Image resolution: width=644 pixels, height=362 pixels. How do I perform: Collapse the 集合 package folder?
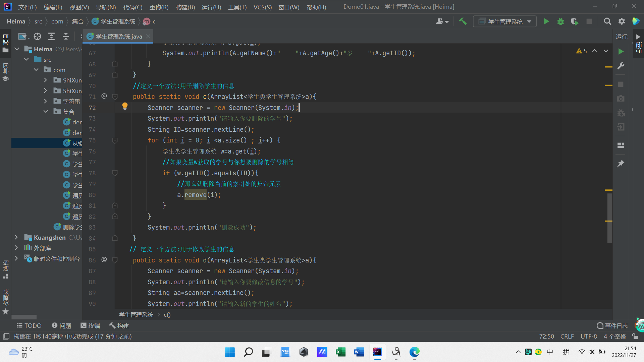click(x=46, y=112)
